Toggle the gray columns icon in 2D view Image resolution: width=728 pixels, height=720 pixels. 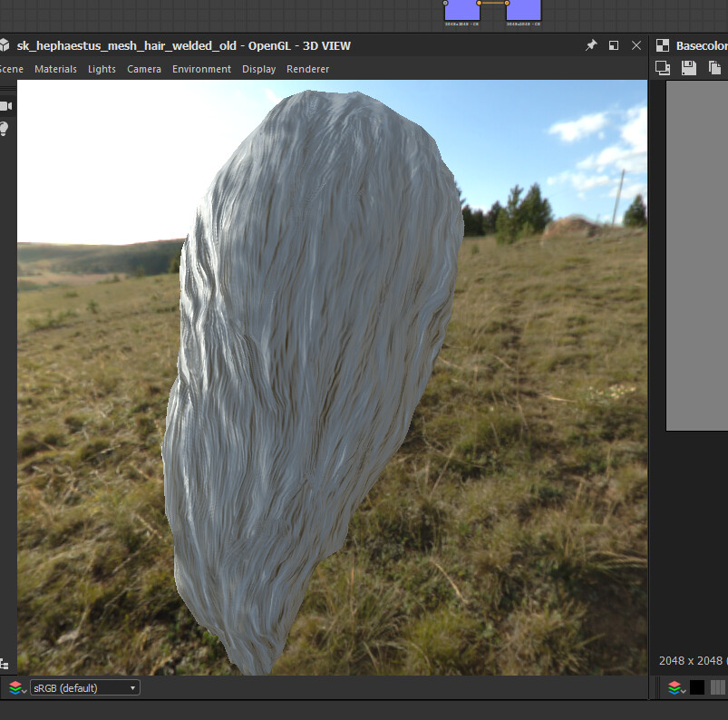[718, 688]
